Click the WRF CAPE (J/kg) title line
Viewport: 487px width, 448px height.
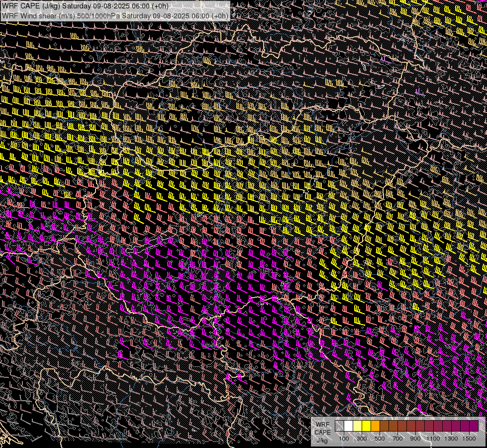[x=85, y=6]
